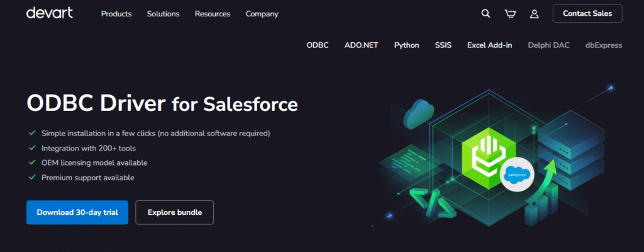
Task: Open the Resources menu
Action: [x=213, y=14]
